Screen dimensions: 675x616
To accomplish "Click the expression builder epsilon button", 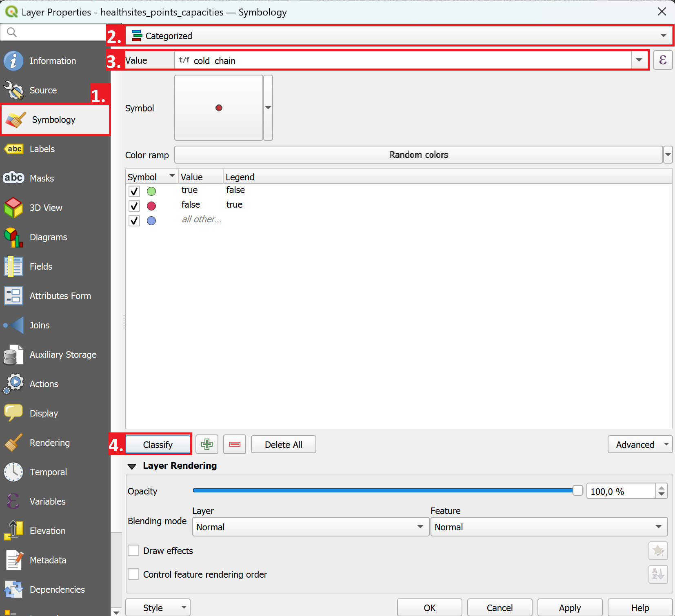I will point(662,60).
